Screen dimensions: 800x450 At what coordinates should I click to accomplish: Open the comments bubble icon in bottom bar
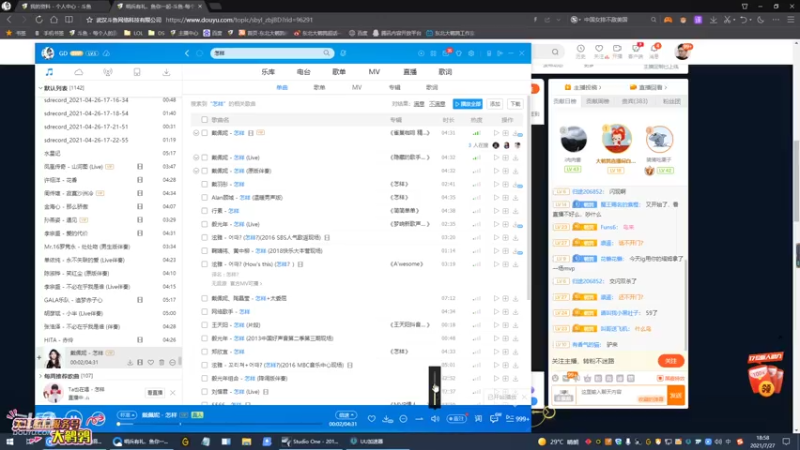coord(494,418)
